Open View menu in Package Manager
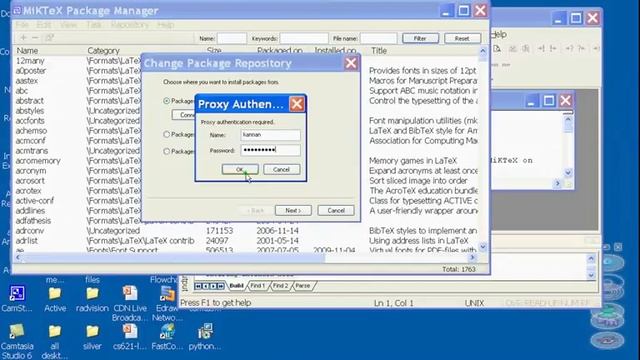640x360 pixels. [68, 25]
